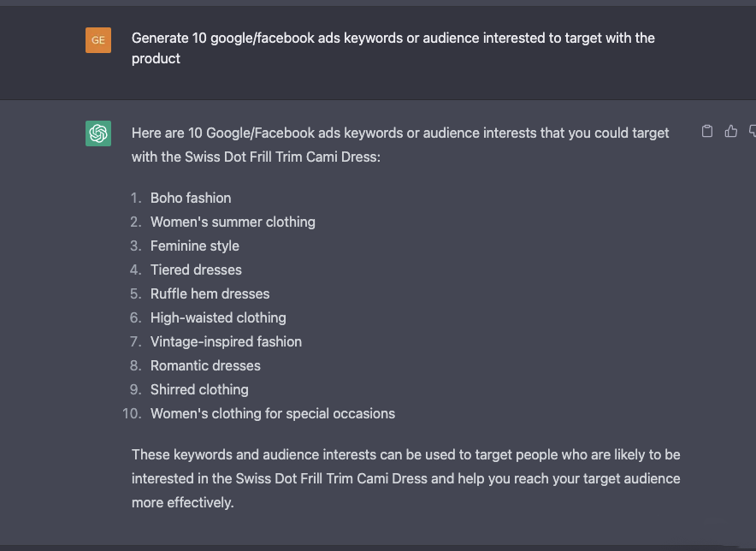Click the list number 10 marker
Image resolution: width=756 pixels, height=551 pixels.
[x=132, y=413]
